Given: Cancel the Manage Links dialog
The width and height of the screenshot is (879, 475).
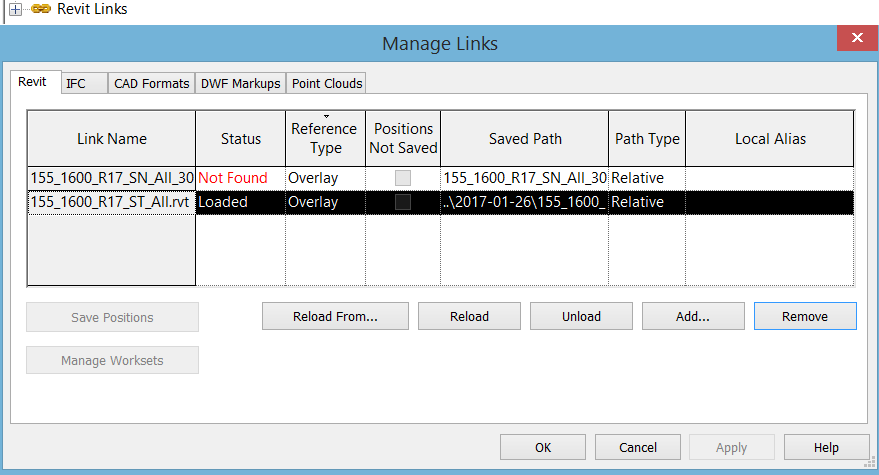Looking at the screenshot, I should click(x=638, y=447).
